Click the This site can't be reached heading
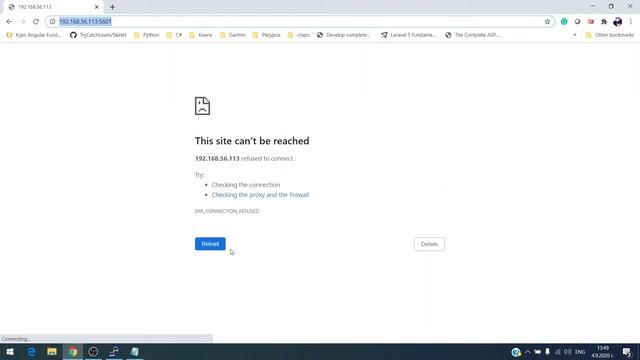The width and height of the screenshot is (640, 360). coord(252,141)
